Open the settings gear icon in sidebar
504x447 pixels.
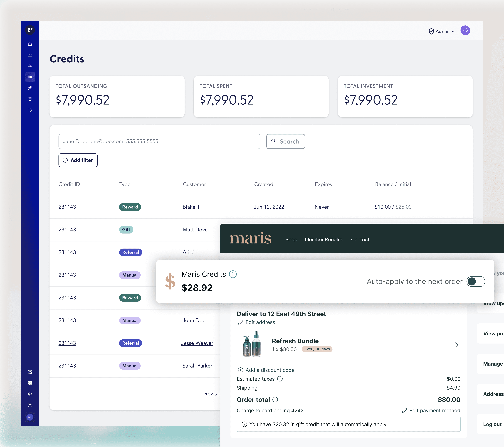pos(30,394)
